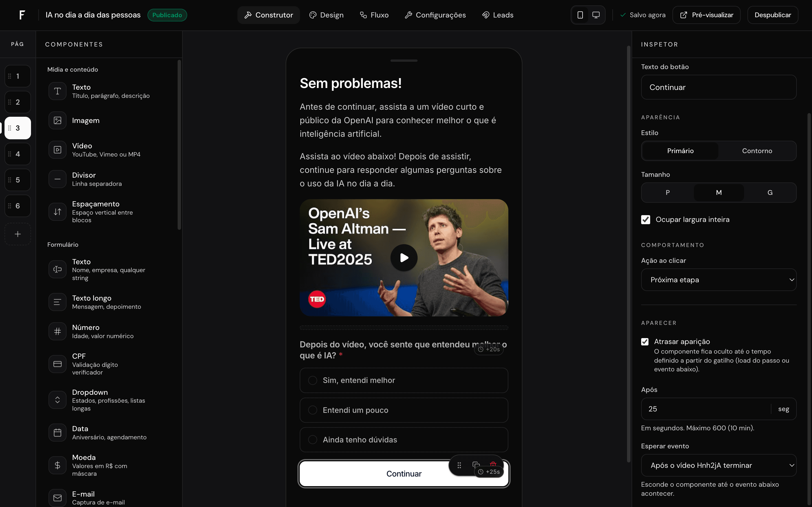Add the Moeda field icon
The width and height of the screenshot is (812, 507).
57,465
